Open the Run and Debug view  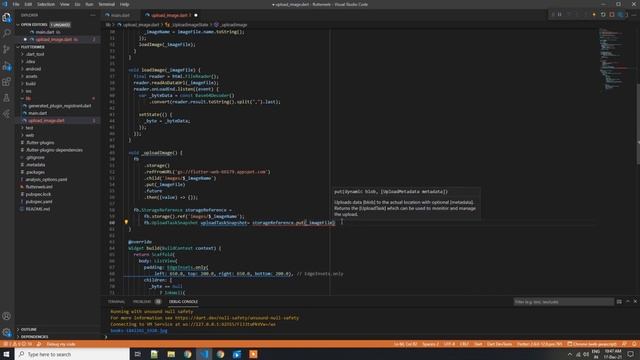click(x=7, y=66)
